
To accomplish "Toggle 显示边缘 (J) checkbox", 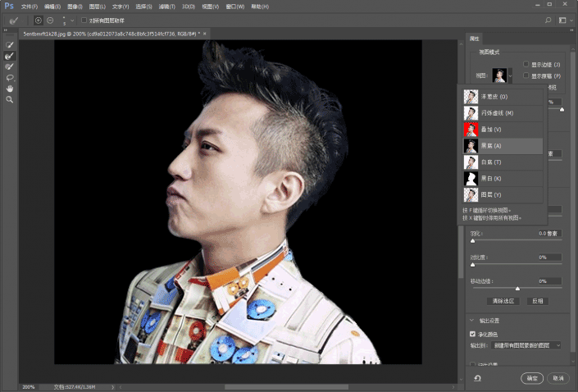I will (526, 64).
